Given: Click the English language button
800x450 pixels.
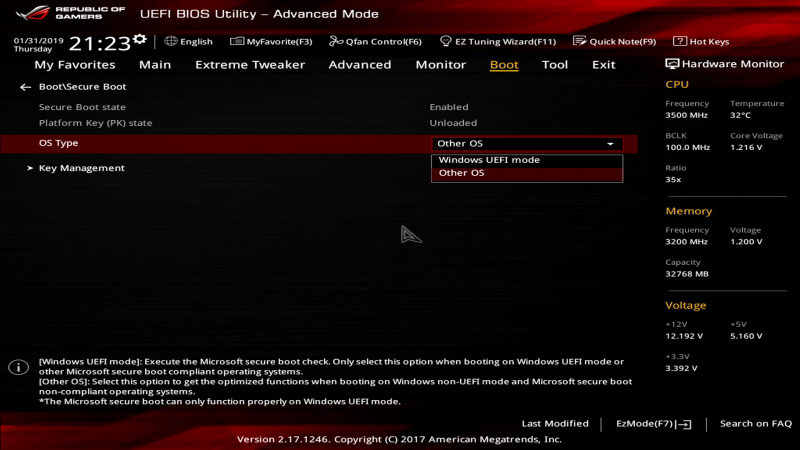Looking at the screenshot, I should (188, 41).
